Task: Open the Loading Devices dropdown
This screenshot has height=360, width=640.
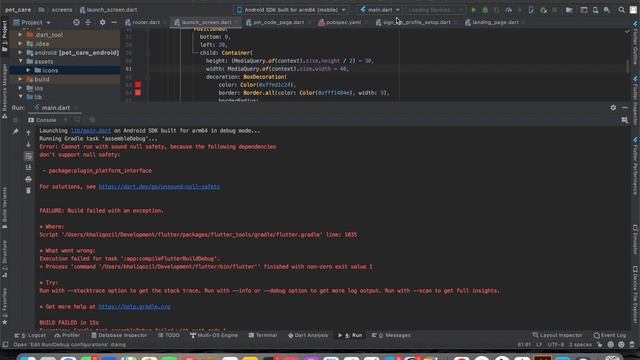Action: [435, 10]
